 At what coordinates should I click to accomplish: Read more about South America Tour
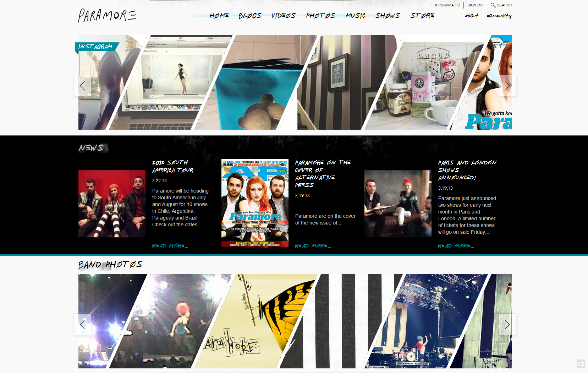pos(170,246)
